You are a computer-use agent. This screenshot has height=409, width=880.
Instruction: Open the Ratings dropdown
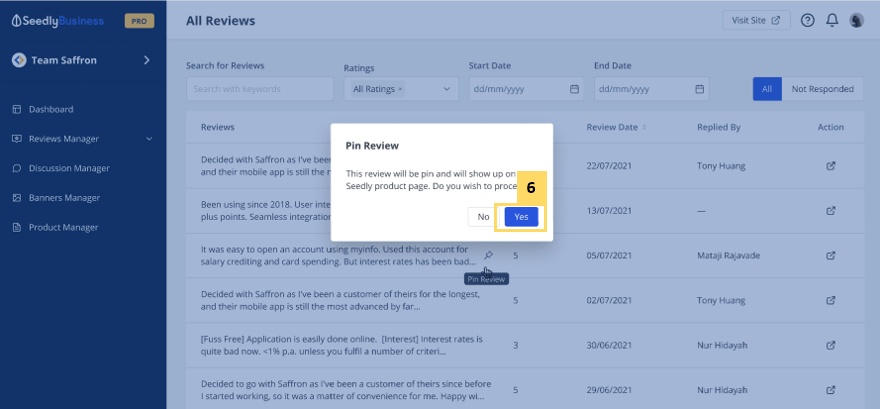(447, 89)
